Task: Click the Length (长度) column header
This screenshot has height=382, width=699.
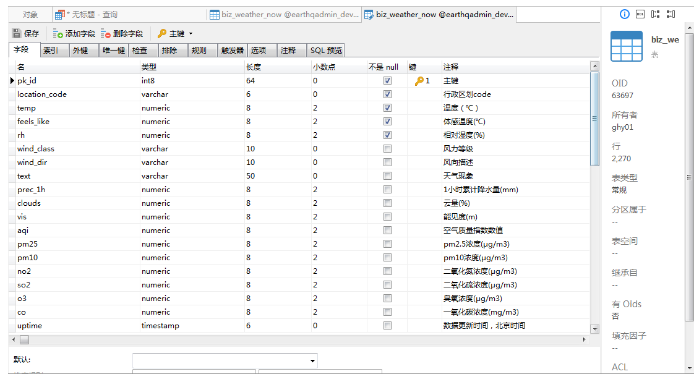Action: pyautogui.click(x=277, y=67)
